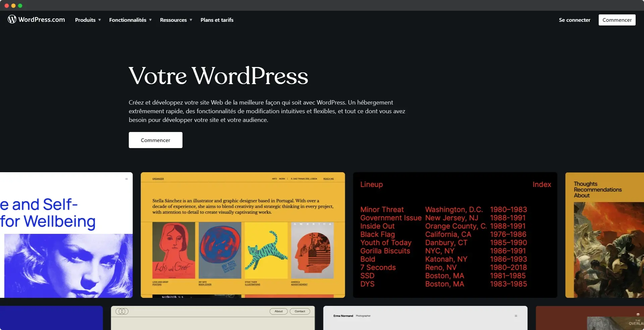
Task: Click Recommendations link in orange theme
Action: pyautogui.click(x=598, y=190)
